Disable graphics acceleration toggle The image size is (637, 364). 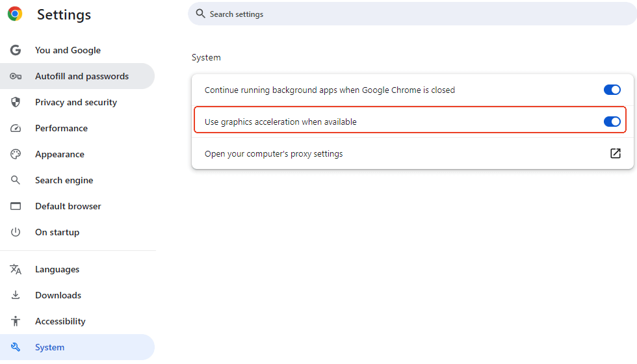612,122
